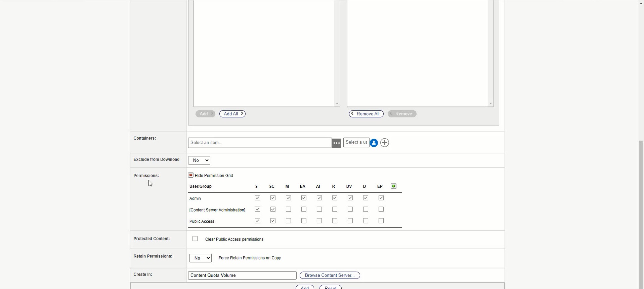Click the Containers browse ellipsis icon
The width and height of the screenshot is (644, 289).
point(336,143)
